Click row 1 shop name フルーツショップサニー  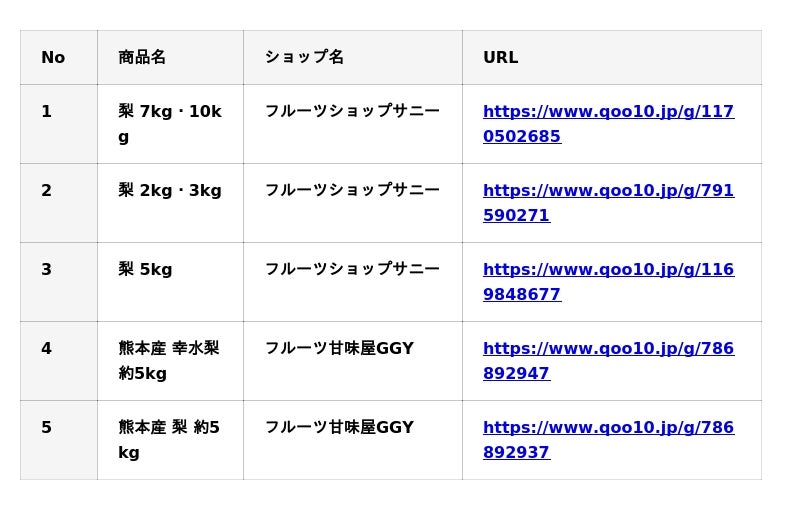352,112
